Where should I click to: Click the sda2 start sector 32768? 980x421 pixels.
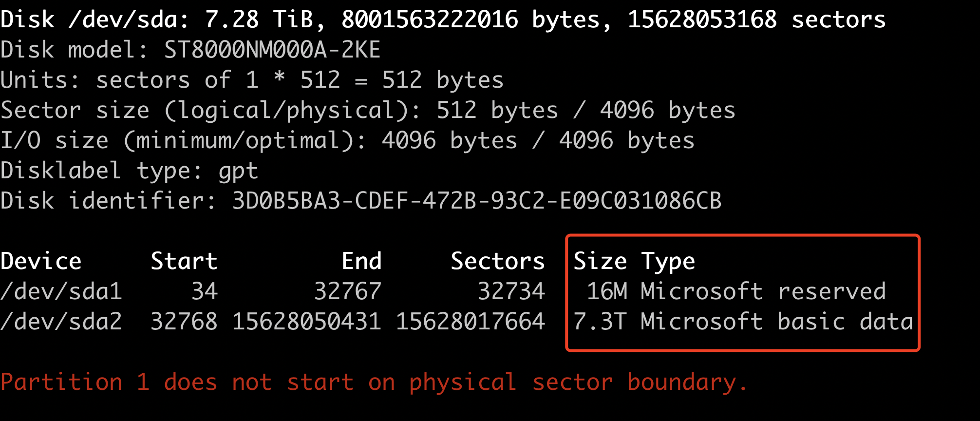coord(184,322)
